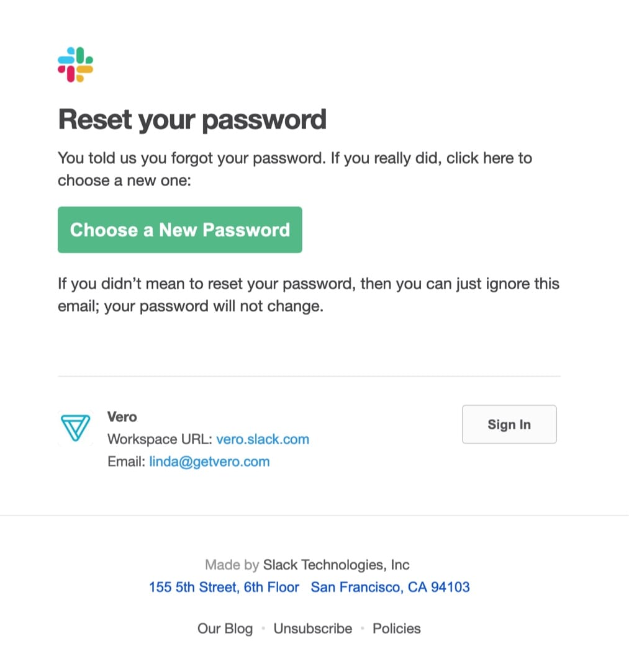This screenshot has width=629, height=672.
Task: Open the vero.slack.com workspace link
Action: [x=263, y=439]
